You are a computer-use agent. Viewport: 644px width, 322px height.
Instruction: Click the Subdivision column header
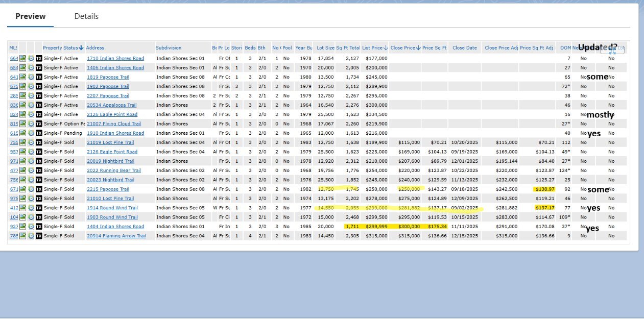169,48
